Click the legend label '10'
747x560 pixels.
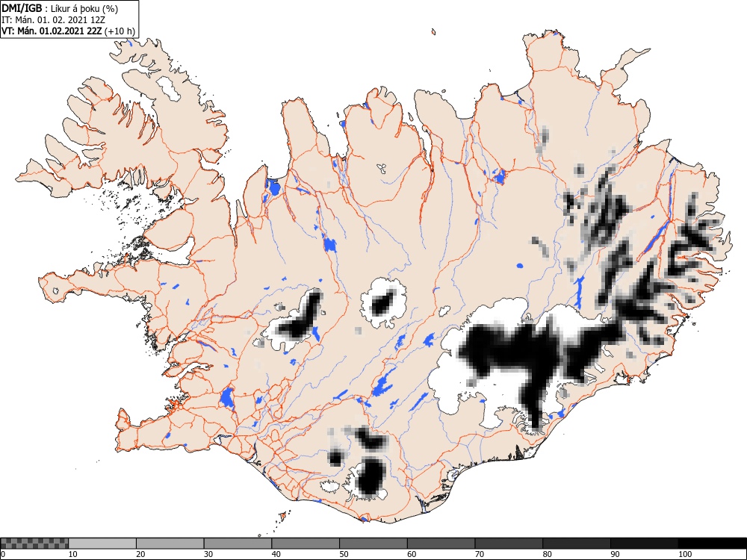[73, 554]
